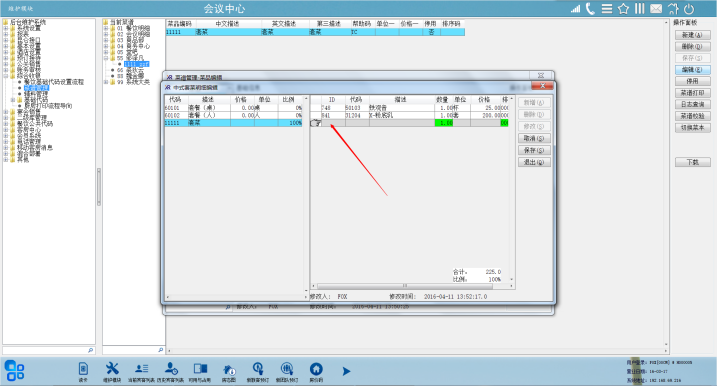
Task: Click the phone handset icon in the top bar
Action: 590,9
